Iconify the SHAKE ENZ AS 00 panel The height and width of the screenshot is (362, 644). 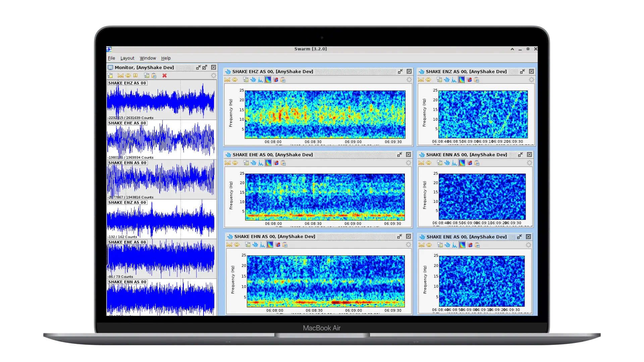pos(522,71)
